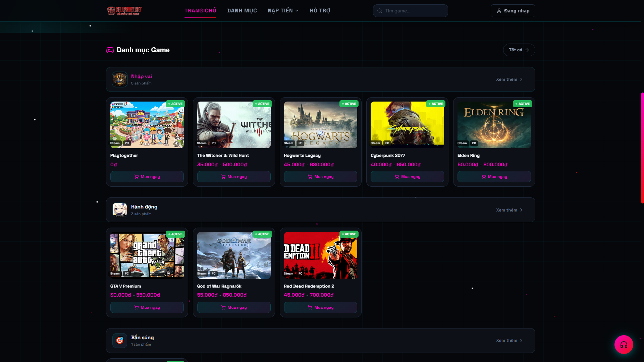Click the search magnifier icon
Screen dimensions: 644x362
380,11
